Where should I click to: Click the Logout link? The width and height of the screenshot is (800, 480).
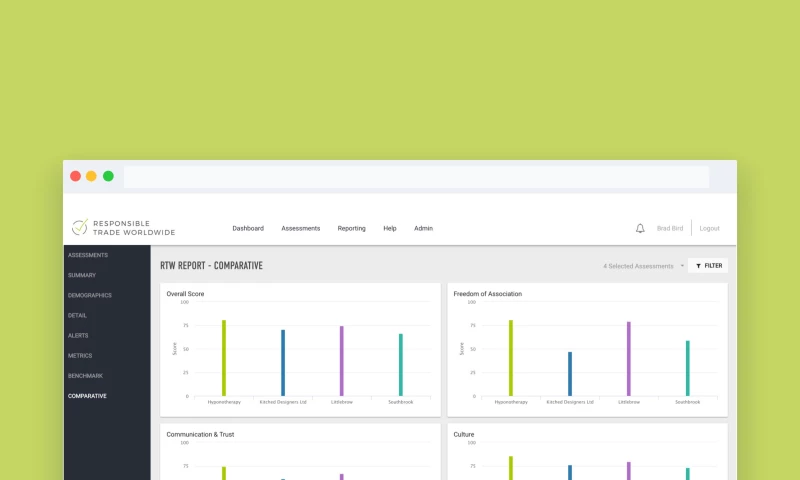[709, 228]
